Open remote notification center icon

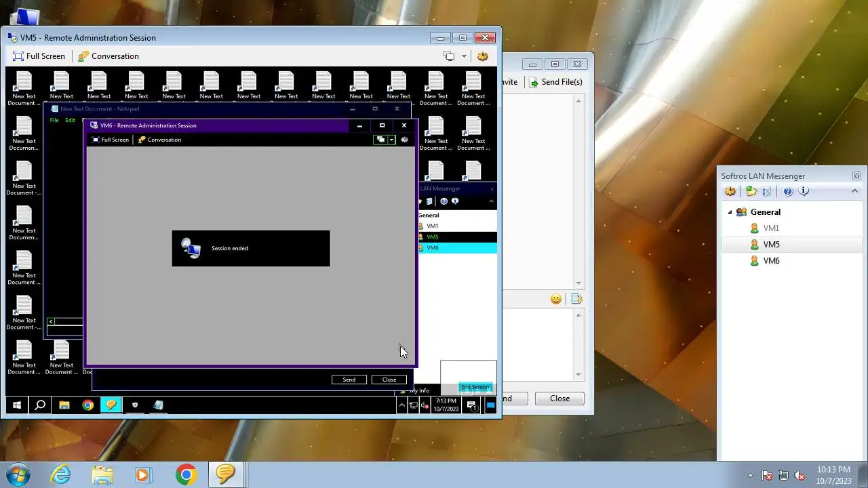tap(471, 405)
